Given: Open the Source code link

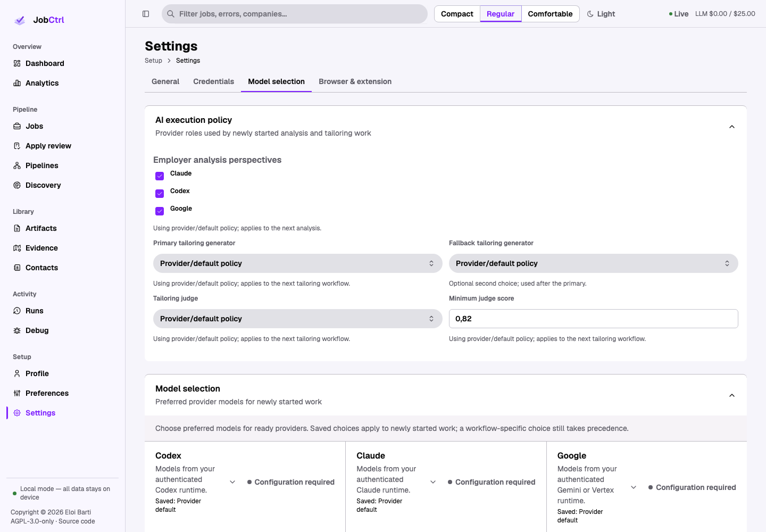Looking at the screenshot, I should pos(77,521).
